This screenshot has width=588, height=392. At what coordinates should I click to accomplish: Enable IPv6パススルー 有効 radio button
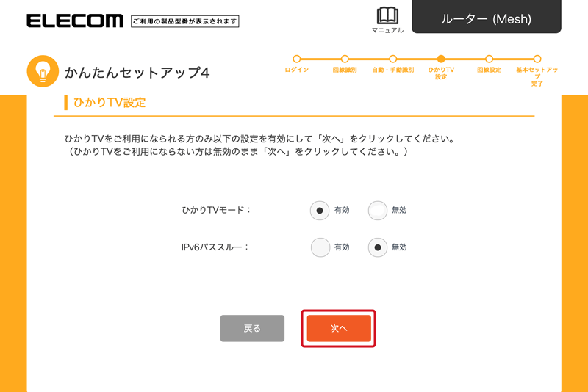(x=320, y=247)
